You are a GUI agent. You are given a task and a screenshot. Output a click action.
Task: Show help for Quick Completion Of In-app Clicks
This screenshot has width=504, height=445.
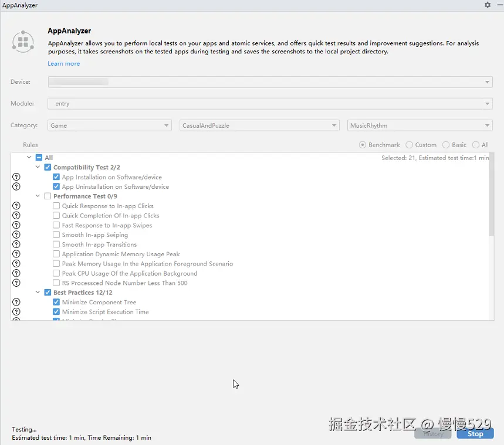click(x=16, y=216)
